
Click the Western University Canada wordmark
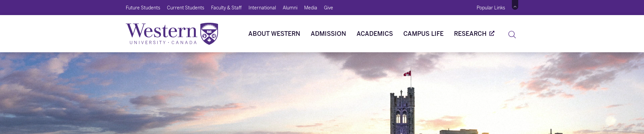pos(161,33)
